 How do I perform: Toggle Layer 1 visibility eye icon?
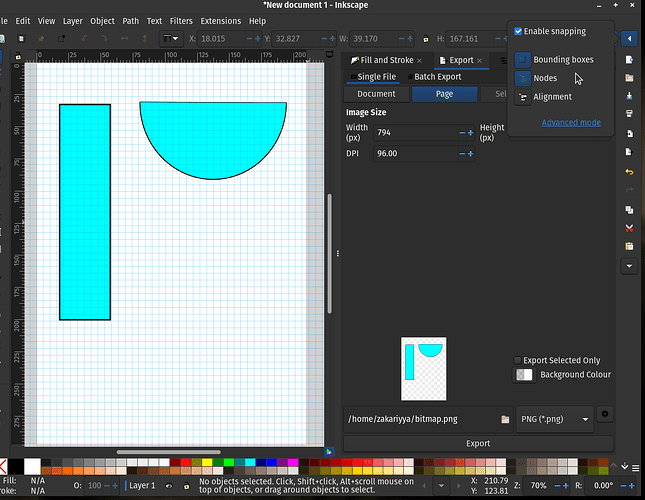(x=169, y=486)
